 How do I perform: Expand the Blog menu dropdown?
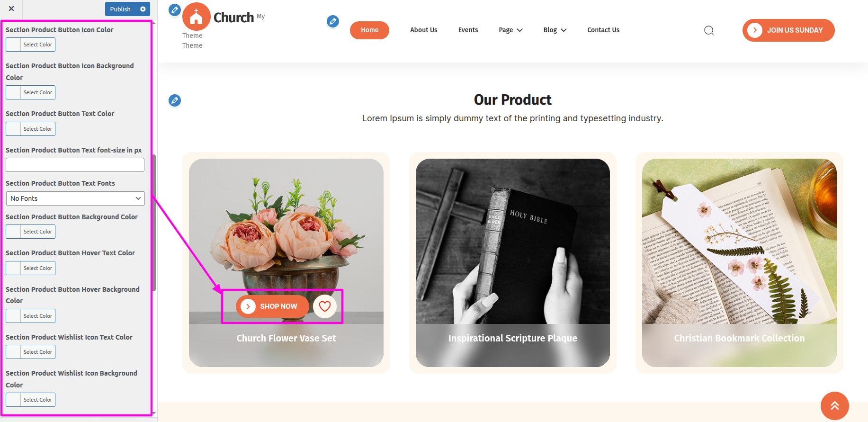pos(555,30)
